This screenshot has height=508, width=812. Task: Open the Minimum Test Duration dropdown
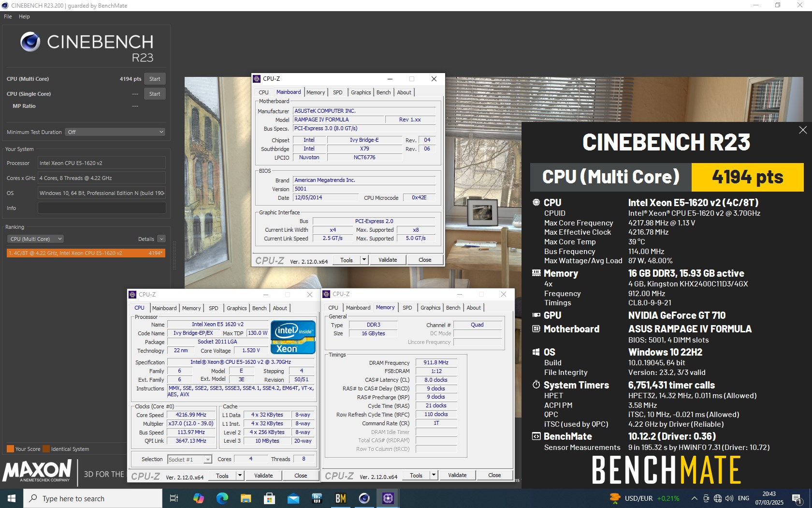click(115, 132)
